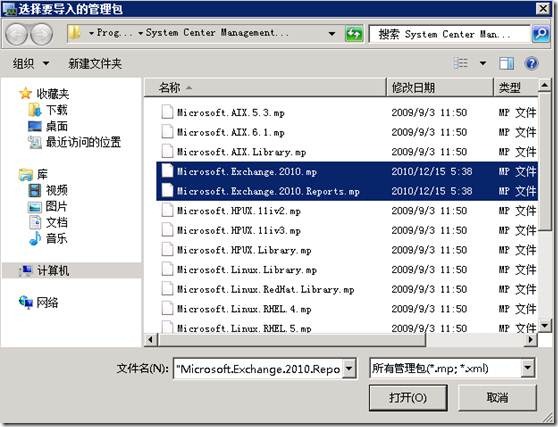Image resolution: width=558 pixels, height=427 pixels.
Task: Click file icon of Microsoft.HPUX.11iv2.mp
Action: [x=167, y=210]
